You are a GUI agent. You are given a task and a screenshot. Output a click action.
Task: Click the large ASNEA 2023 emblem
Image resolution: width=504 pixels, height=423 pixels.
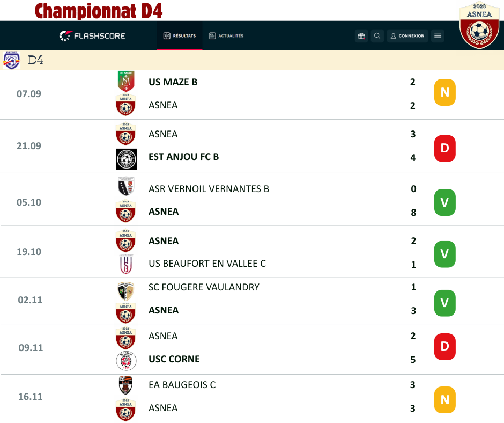479,27
